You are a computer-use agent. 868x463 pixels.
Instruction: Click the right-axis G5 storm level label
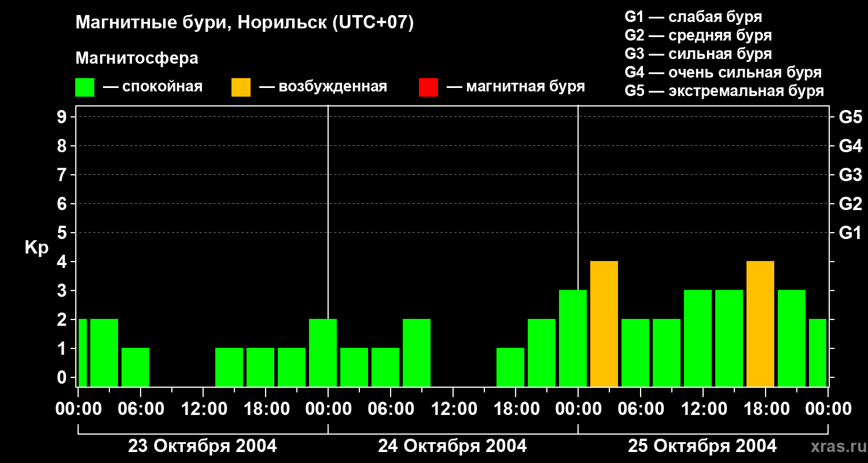click(x=850, y=117)
